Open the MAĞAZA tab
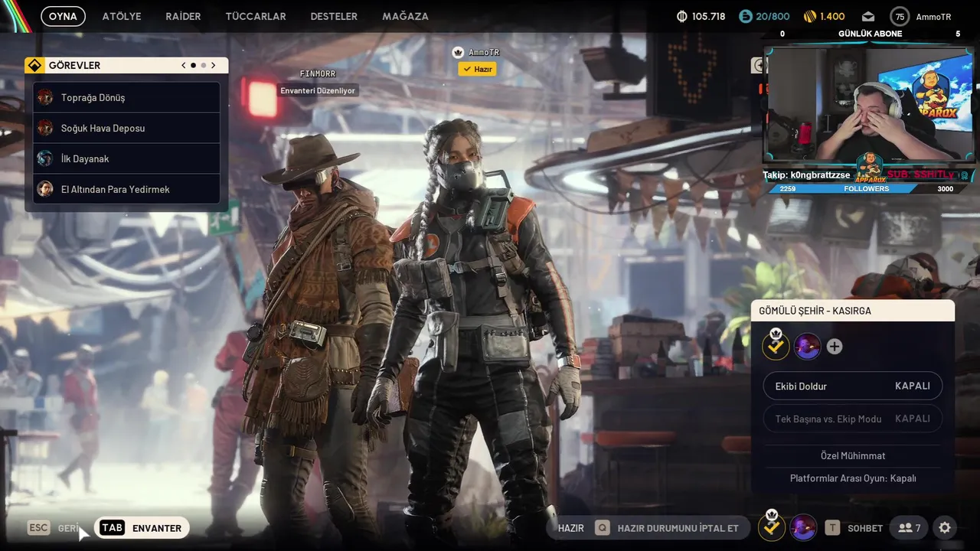This screenshot has height=551, width=980. (x=407, y=16)
